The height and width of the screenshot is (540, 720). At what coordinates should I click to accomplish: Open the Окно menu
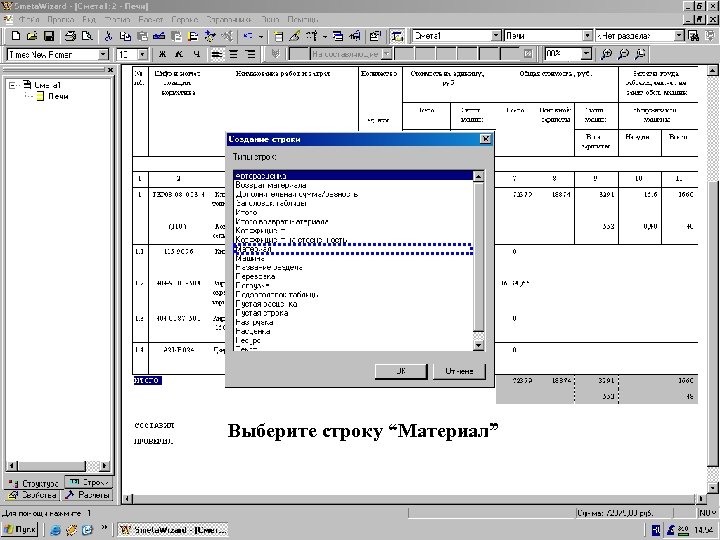click(270, 20)
